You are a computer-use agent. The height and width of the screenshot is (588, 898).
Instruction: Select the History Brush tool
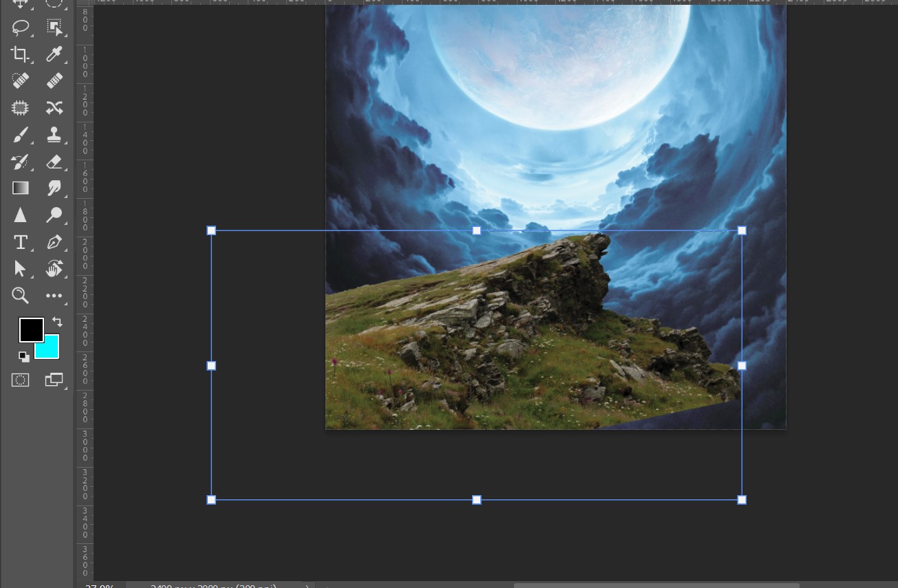21,162
